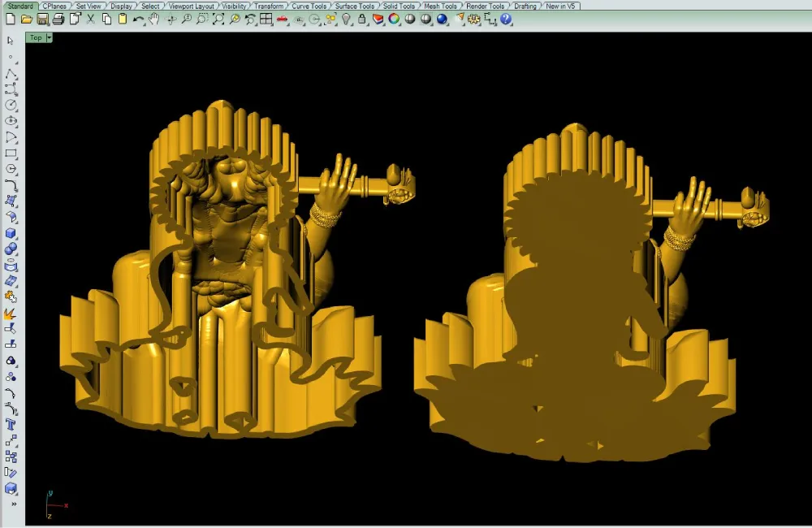This screenshot has height=528, width=812.
Task: Select the Ellipse tool in sidebar
Action: [x=11, y=121]
